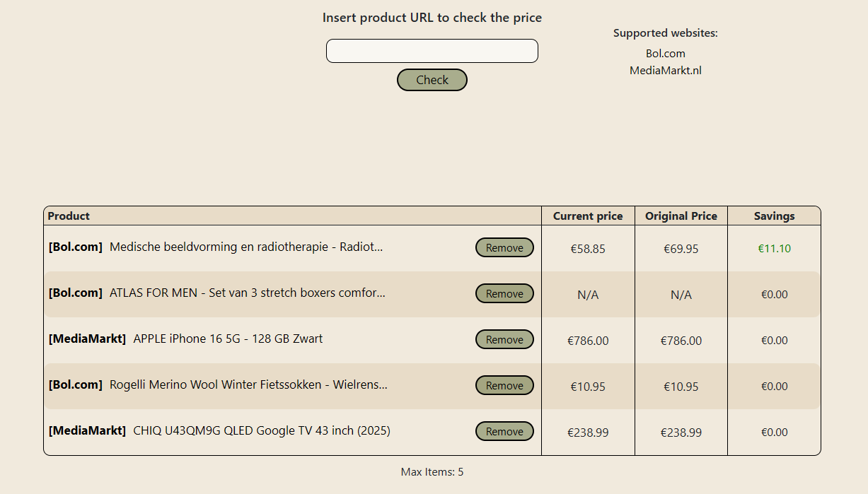Screen dimensions: 868x494
Task: Remove the Rogelli Merino Wool Fietssokken product
Action: [x=504, y=385]
